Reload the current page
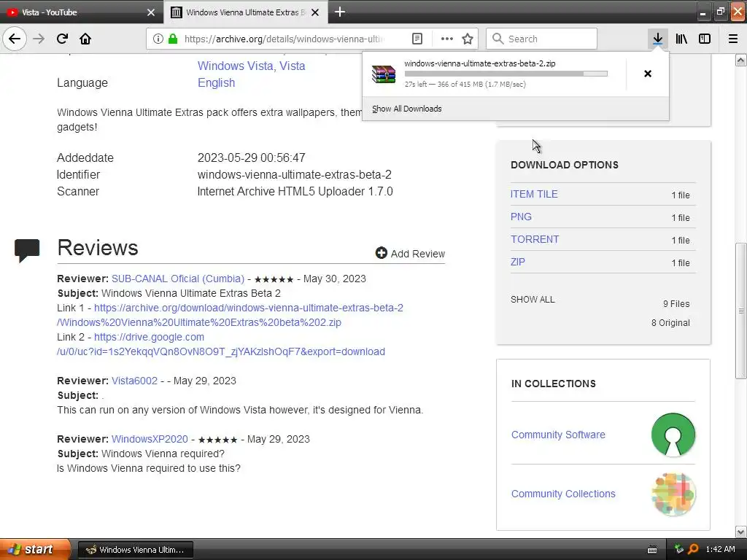Screen dimensions: 747x560 [x=62, y=39]
